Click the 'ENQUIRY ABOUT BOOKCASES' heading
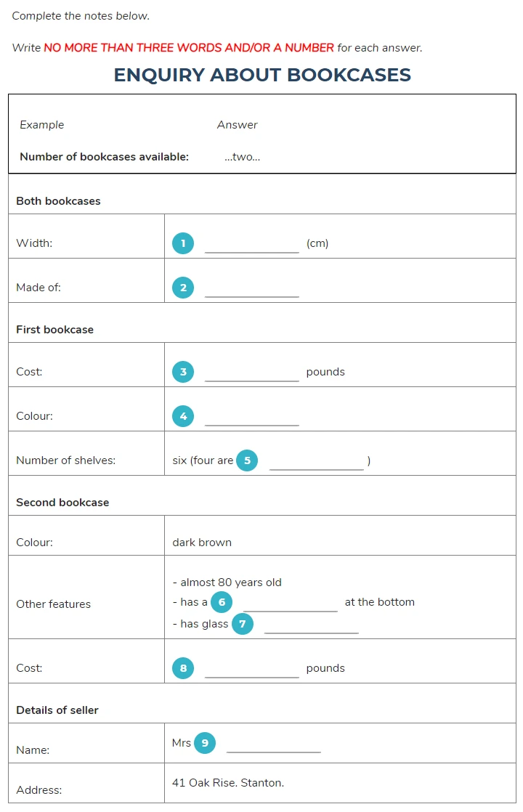523x812 pixels. pyautogui.click(x=262, y=75)
